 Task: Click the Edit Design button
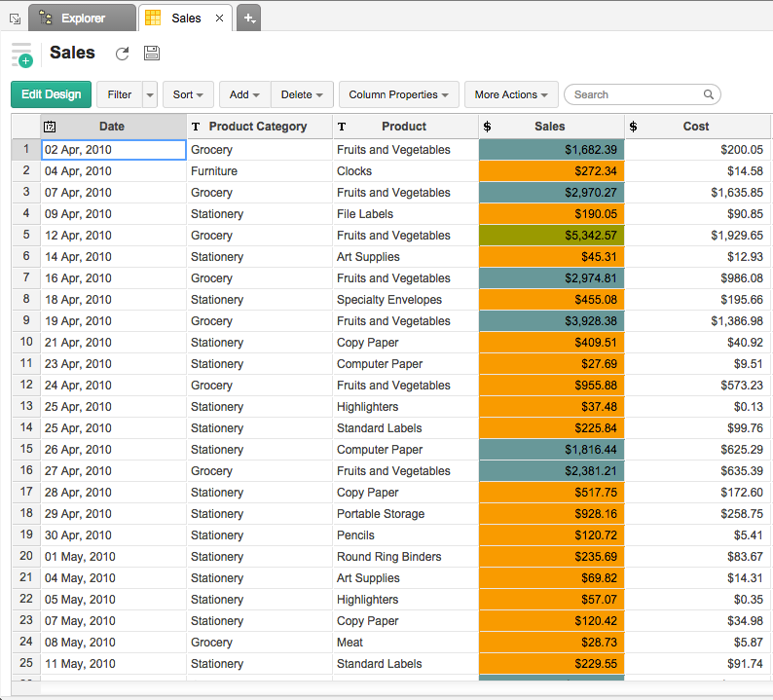51,94
